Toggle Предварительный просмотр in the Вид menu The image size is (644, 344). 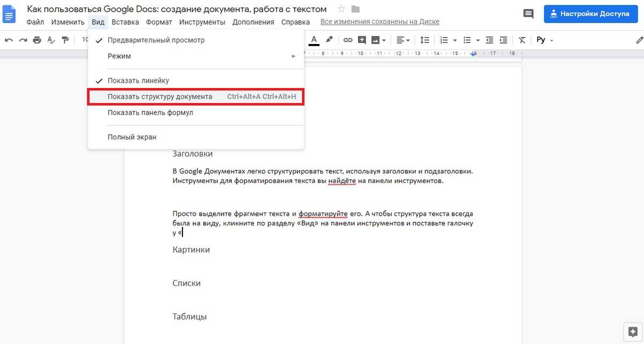point(196,40)
